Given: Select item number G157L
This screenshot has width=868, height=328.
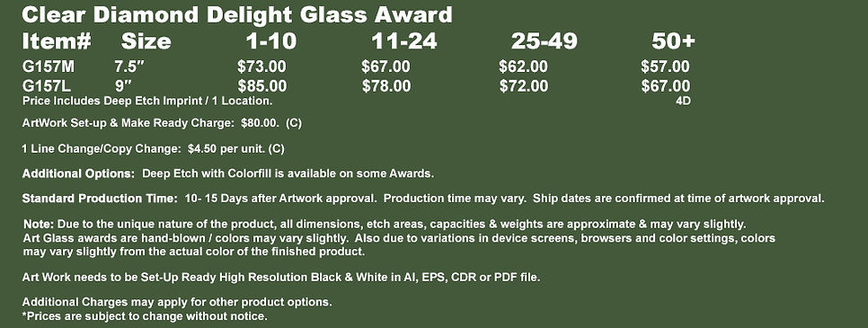Looking at the screenshot, I should pos(47,86).
